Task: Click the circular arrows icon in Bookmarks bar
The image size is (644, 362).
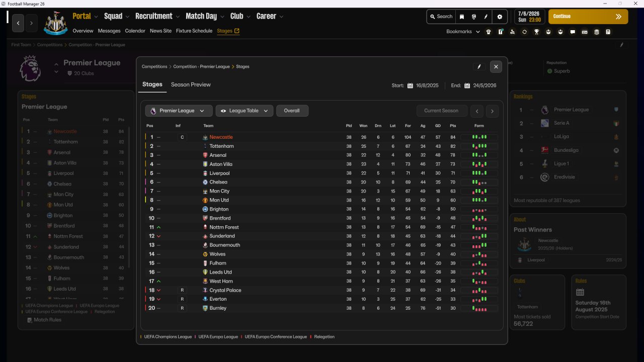Action: 524,32
